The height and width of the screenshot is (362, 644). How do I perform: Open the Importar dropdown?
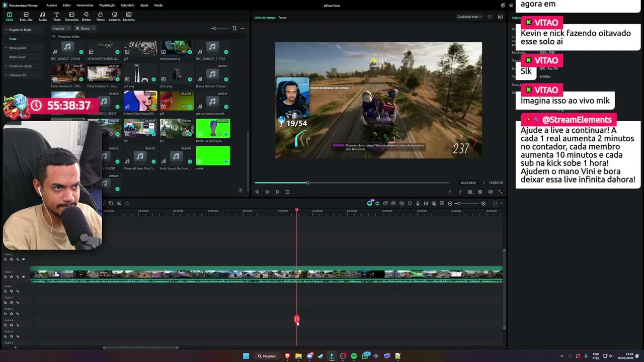[61, 28]
